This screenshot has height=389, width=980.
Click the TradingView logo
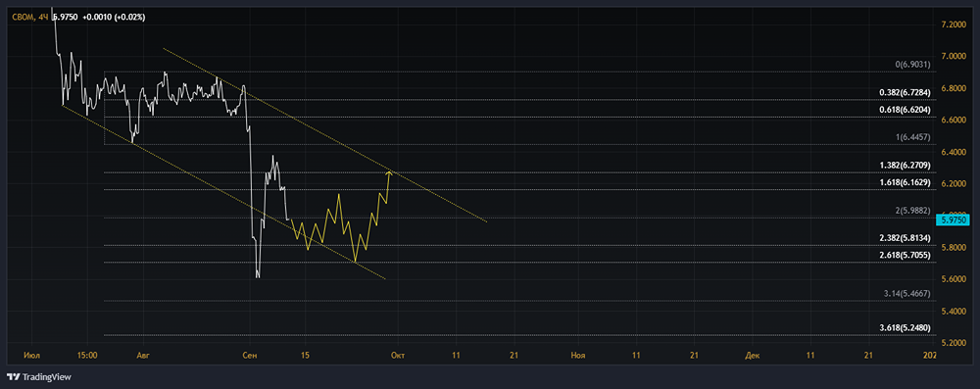39,377
